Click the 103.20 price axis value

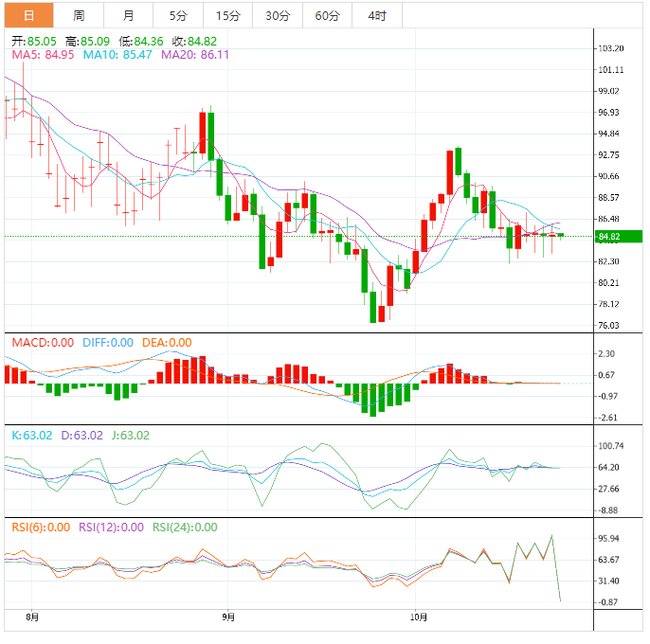[x=610, y=48]
